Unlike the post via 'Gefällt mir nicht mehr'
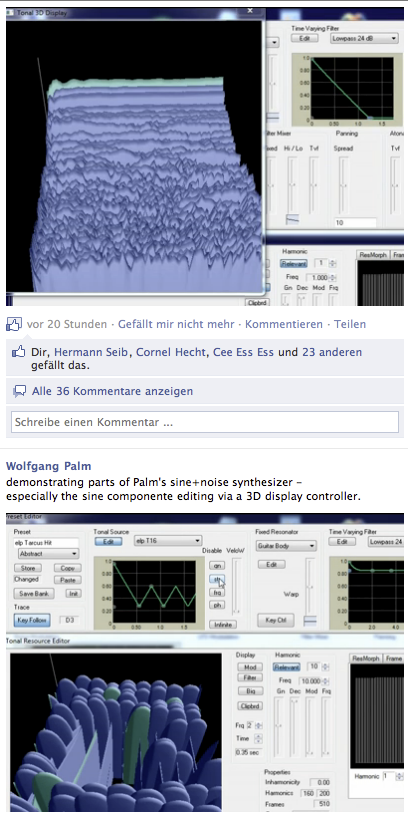The width and height of the screenshot is (408, 814). [x=177, y=324]
